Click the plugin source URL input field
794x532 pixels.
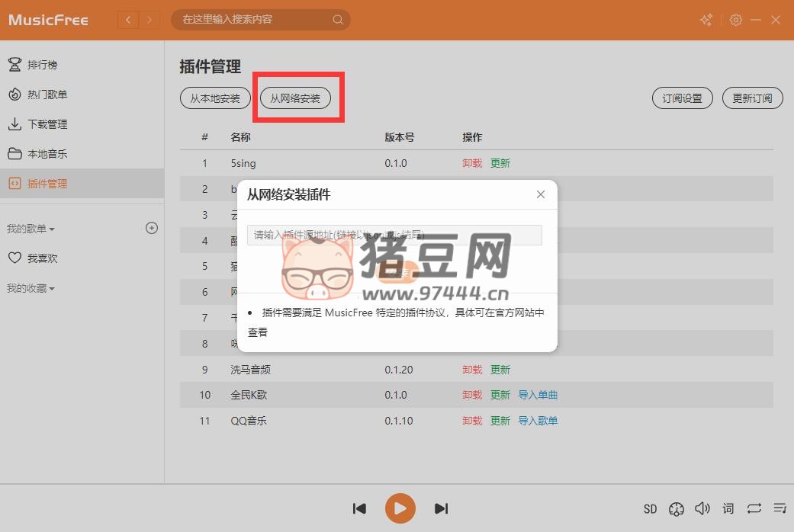coord(394,235)
